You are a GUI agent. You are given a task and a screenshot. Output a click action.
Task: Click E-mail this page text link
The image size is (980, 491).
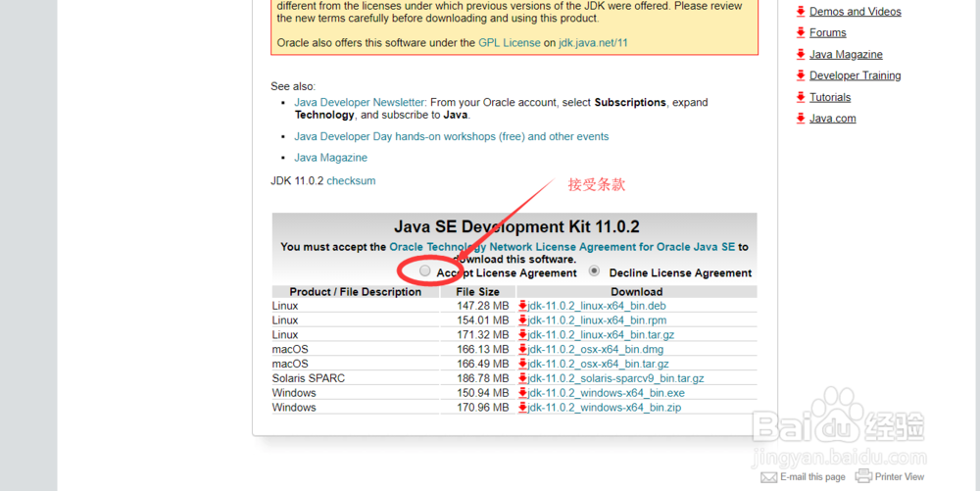click(x=812, y=477)
